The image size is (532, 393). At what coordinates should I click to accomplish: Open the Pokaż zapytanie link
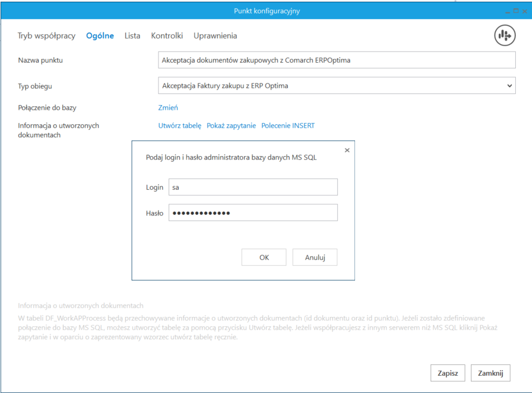click(231, 125)
